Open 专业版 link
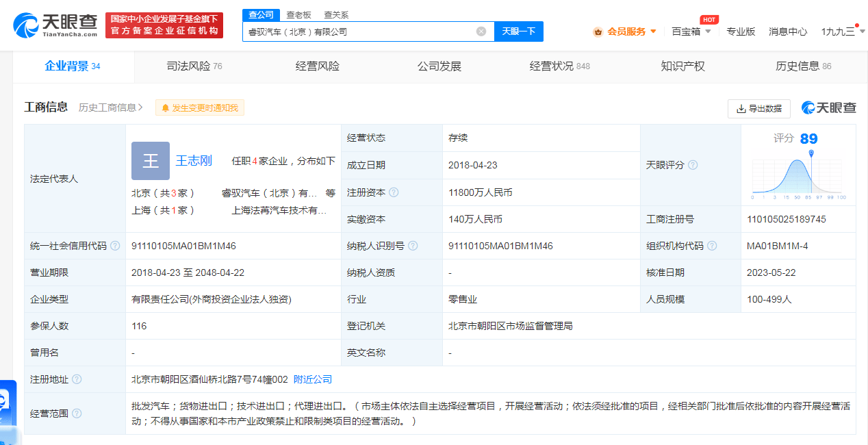 point(741,31)
